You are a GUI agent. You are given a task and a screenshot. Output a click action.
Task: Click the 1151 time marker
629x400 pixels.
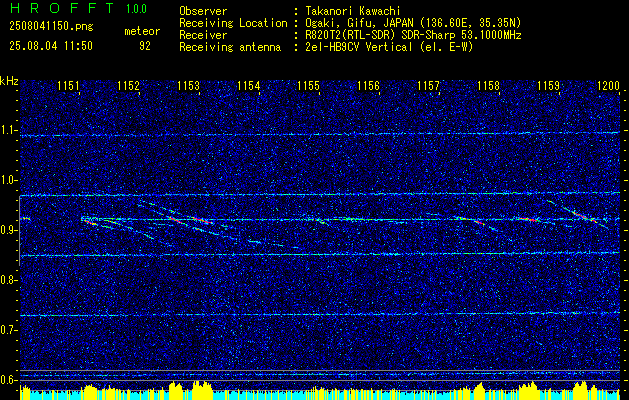pyautogui.click(x=68, y=86)
